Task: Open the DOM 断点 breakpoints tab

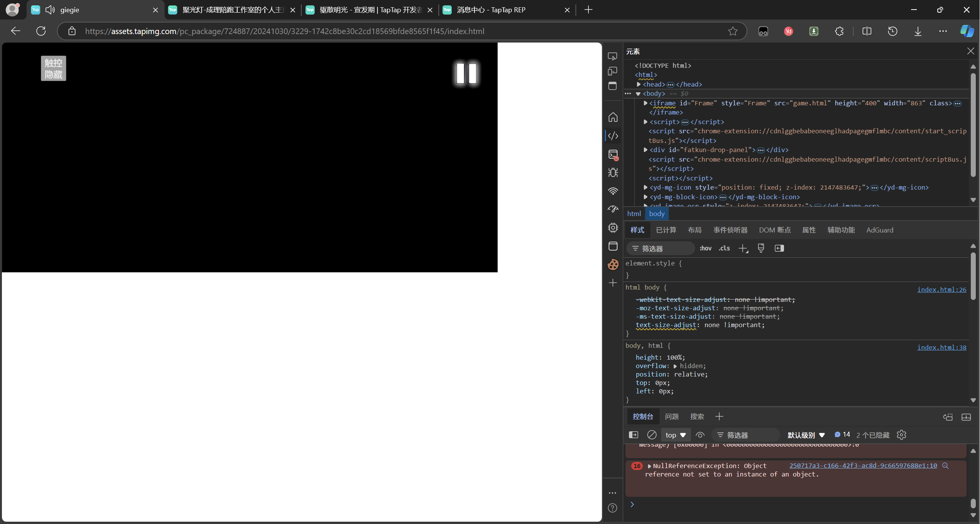Action: click(775, 230)
